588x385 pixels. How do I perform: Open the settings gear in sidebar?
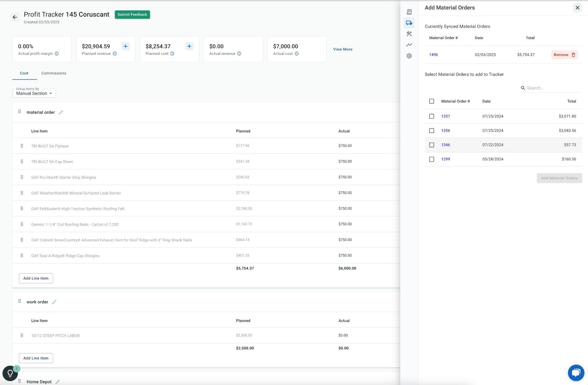tap(409, 56)
